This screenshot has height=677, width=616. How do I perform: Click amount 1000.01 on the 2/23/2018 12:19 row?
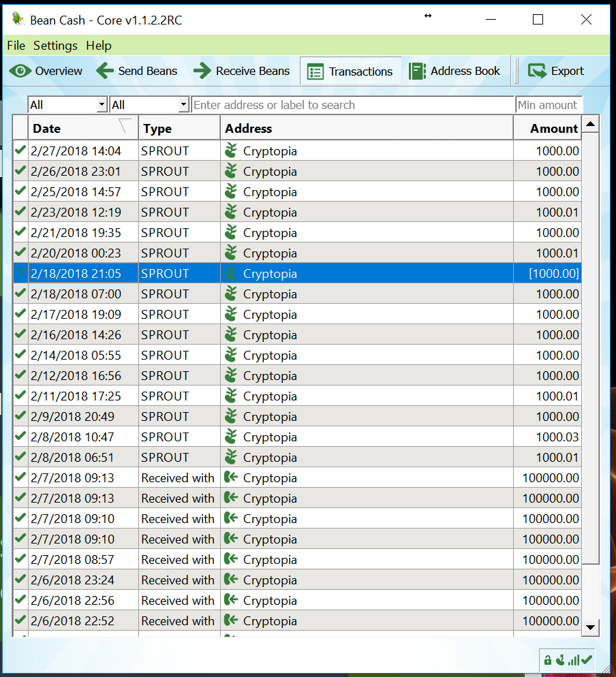[x=557, y=212]
